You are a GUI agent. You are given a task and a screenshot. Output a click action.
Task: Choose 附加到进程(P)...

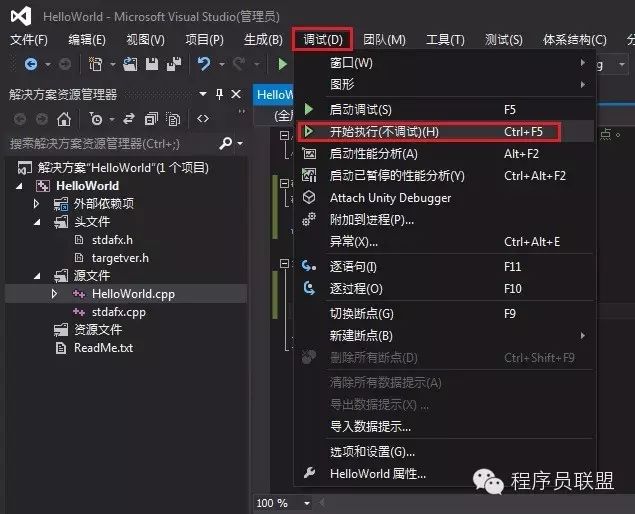point(445,220)
